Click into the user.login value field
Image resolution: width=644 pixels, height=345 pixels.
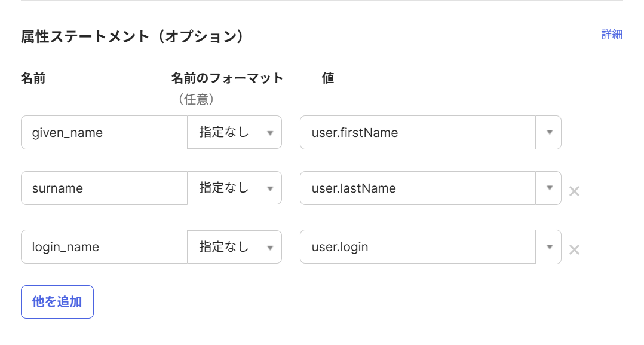pyautogui.click(x=418, y=247)
